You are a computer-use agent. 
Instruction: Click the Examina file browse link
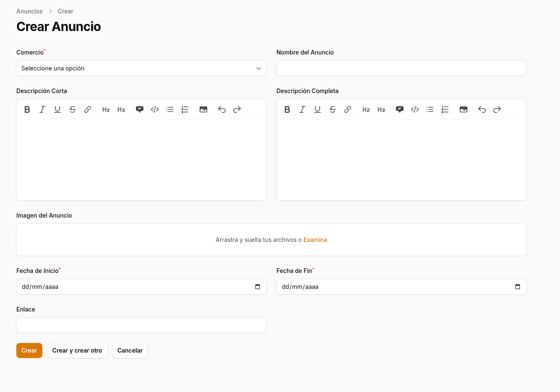click(315, 240)
